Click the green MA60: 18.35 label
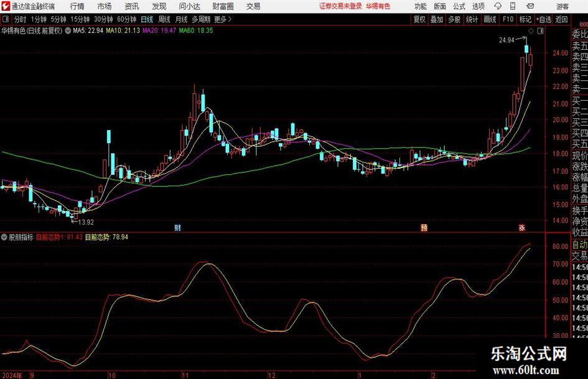This screenshot has height=379, width=588. (x=196, y=30)
